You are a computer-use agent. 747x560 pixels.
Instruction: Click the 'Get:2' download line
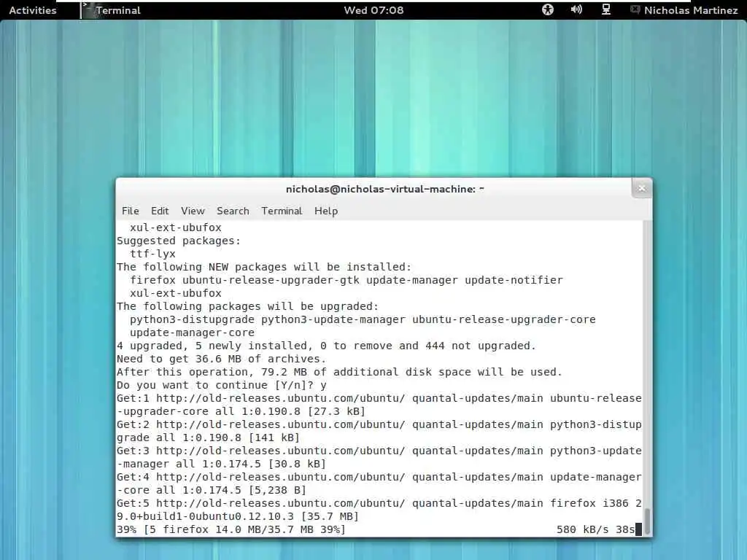(379, 424)
